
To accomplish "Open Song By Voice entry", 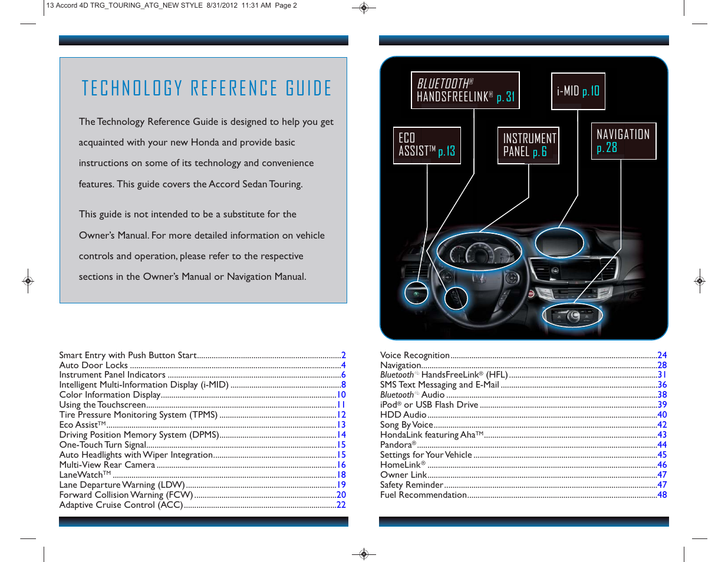I will [x=523, y=425].
